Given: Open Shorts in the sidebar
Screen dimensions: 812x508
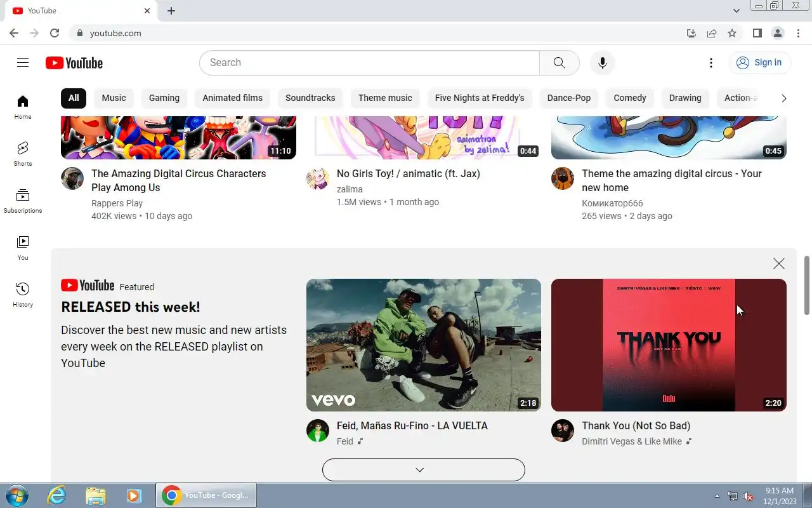Looking at the screenshot, I should (x=23, y=154).
